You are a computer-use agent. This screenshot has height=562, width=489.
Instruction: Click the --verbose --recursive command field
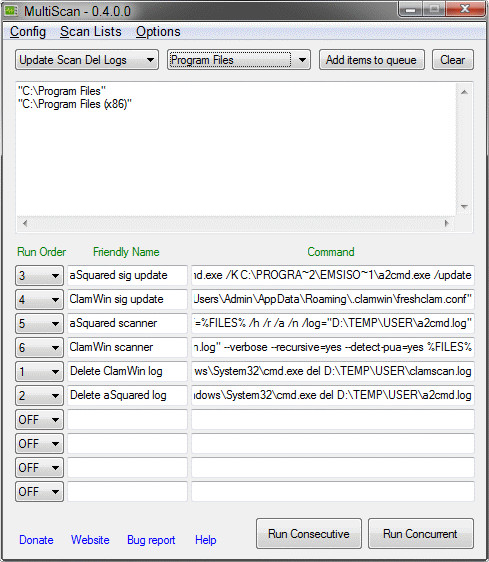333,347
